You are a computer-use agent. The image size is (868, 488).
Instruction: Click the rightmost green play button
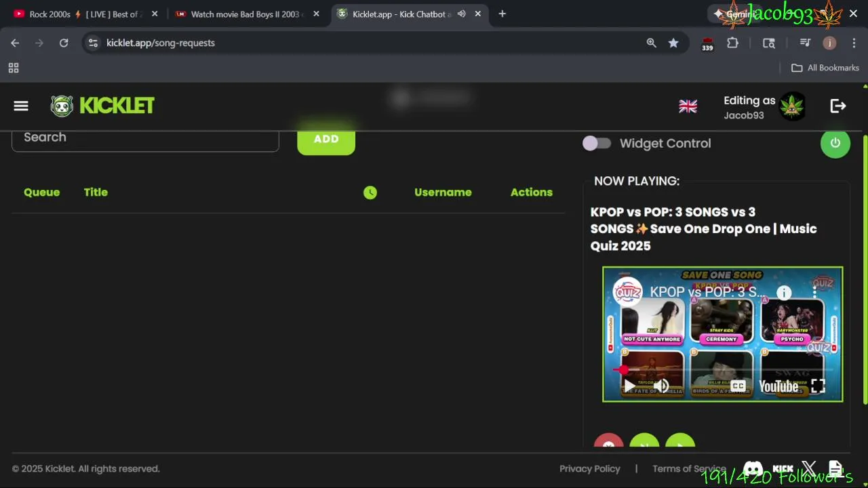click(680, 441)
